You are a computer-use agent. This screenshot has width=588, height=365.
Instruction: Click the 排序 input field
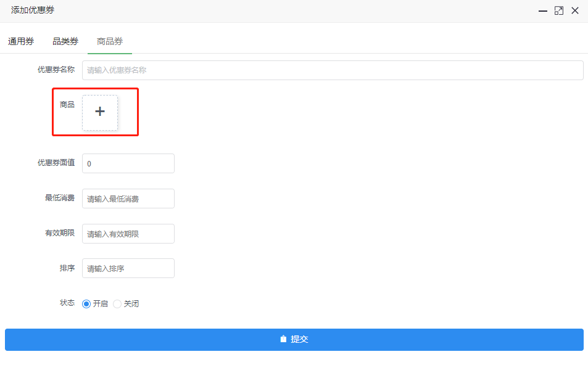tap(128, 268)
